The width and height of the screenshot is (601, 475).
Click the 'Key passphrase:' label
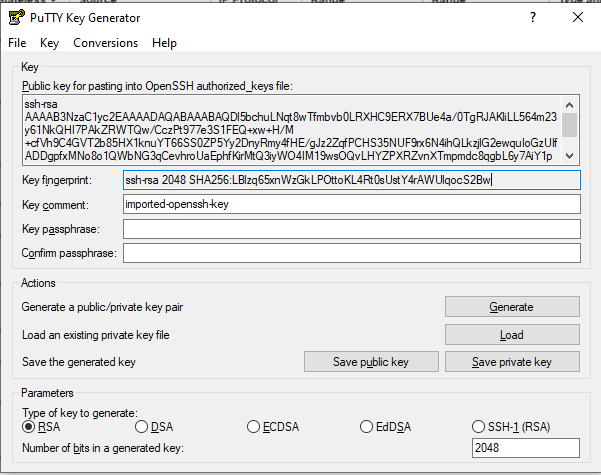(61, 229)
